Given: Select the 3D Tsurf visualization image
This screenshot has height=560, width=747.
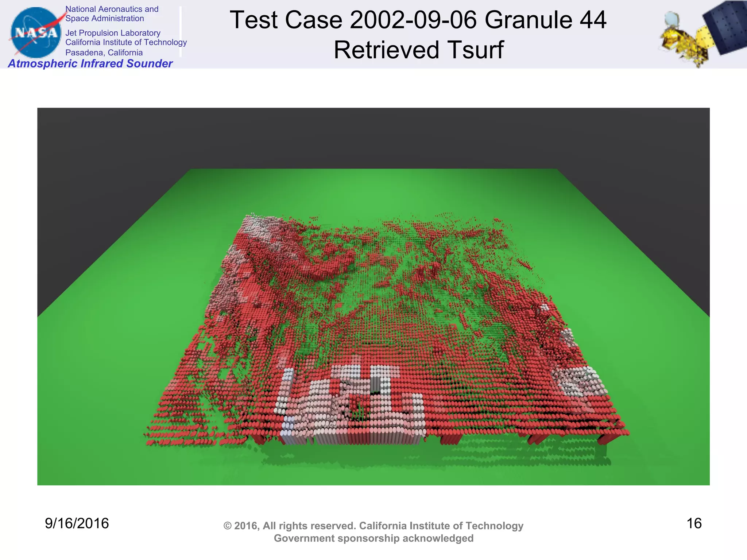Looking at the screenshot, I should click(x=373, y=296).
